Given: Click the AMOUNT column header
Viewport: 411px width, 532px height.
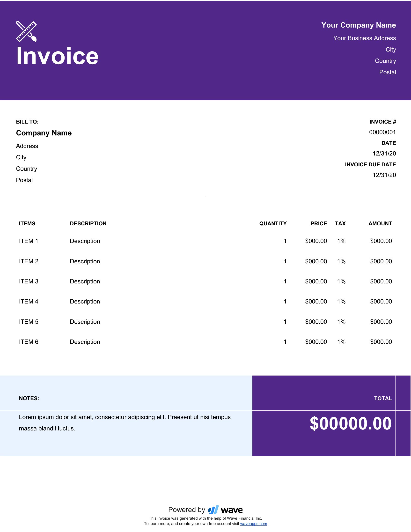Looking at the screenshot, I should (380, 224).
